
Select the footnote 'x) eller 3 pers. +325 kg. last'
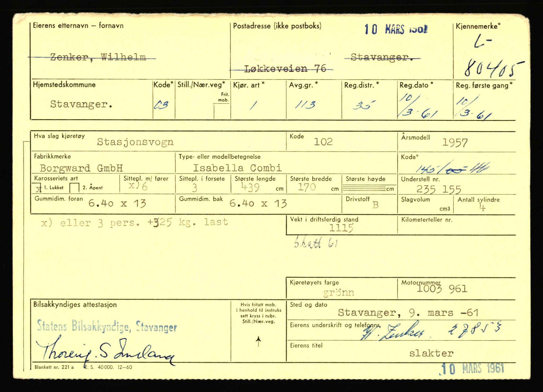coord(135,222)
